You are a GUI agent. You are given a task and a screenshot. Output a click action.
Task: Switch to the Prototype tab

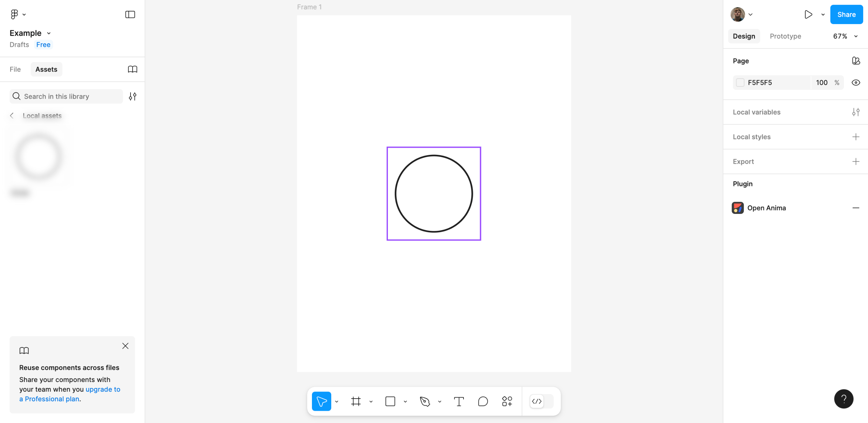(785, 36)
